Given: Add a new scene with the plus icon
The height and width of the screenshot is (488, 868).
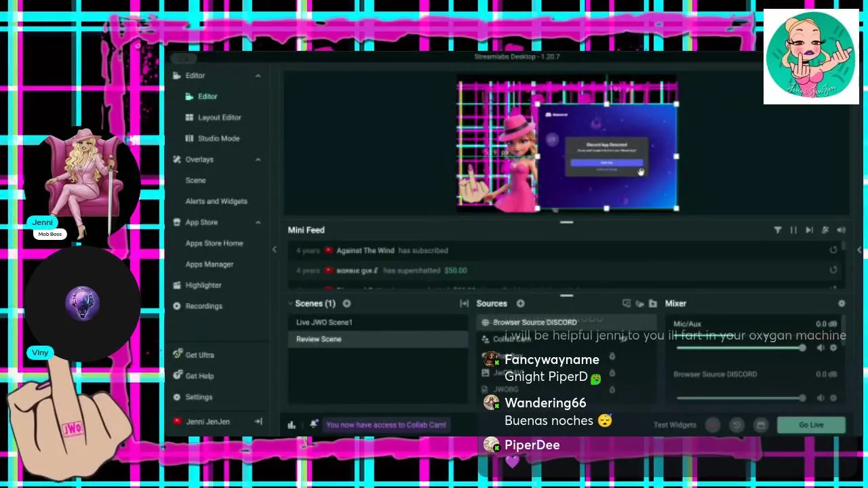Looking at the screenshot, I should pos(347,304).
